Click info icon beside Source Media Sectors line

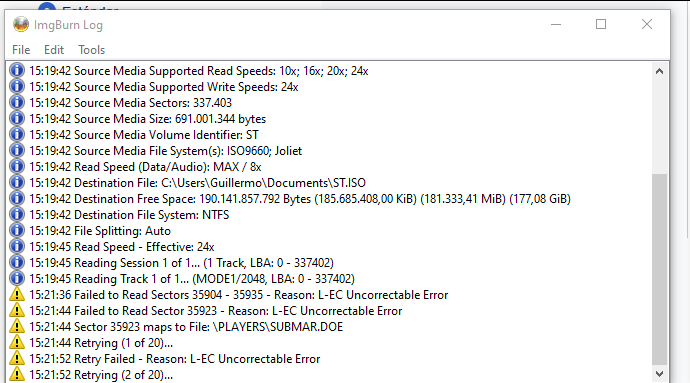[x=17, y=103]
